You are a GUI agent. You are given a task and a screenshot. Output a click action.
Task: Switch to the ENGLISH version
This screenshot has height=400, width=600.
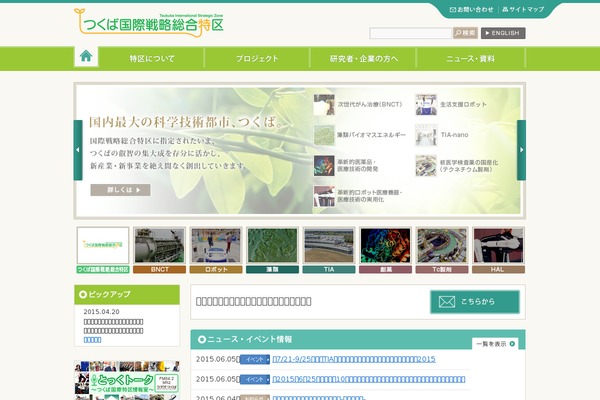click(503, 33)
